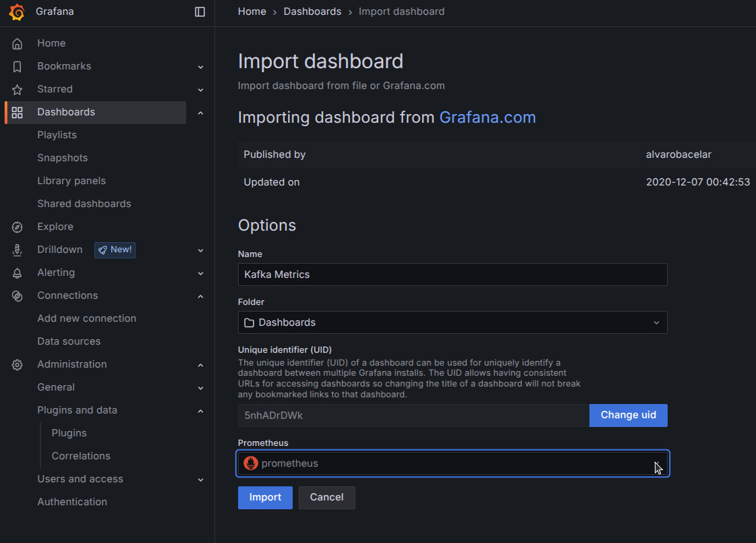Screen dimensions: 756x543
Task: Click the Drilldown icon in sidebar
Action: tap(18, 250)
